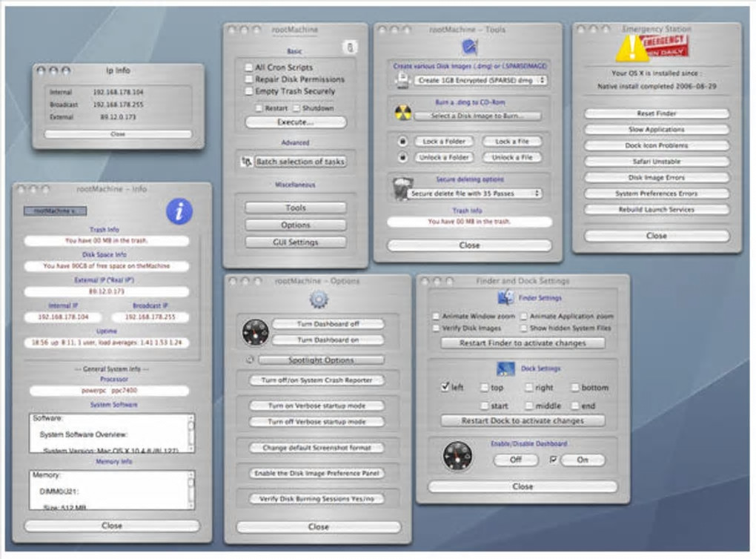Toggle the Restart checkbox

tap(259, 108)
